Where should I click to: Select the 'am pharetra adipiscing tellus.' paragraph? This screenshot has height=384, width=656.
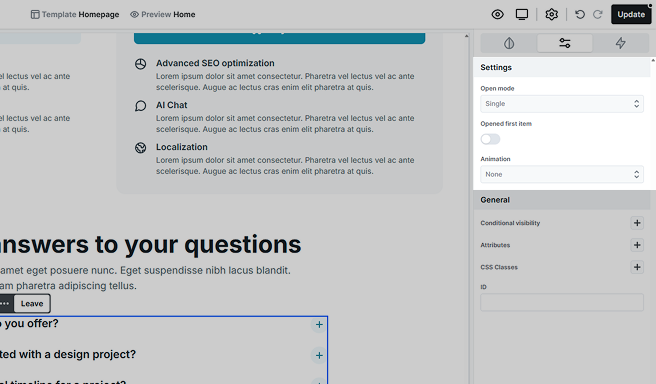click(68, 286)
